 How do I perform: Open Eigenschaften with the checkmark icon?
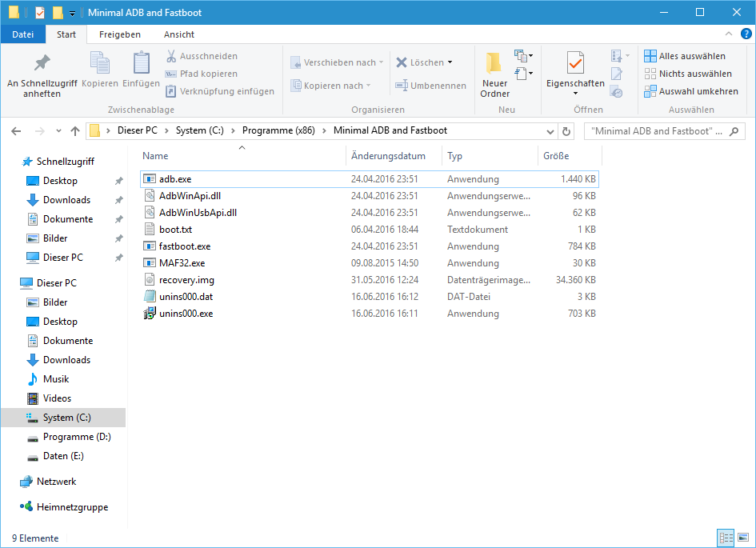click(575, 62)
